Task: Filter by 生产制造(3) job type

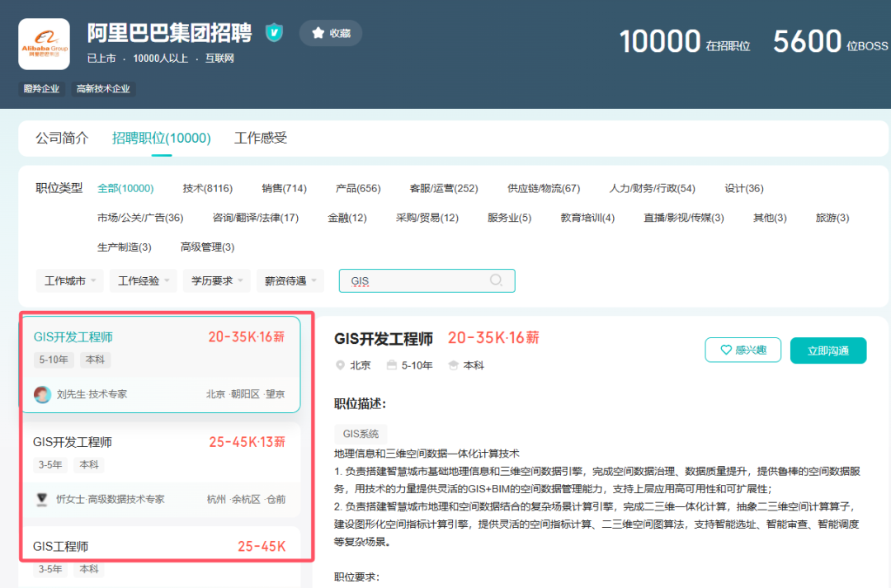Action: (125, 247)
